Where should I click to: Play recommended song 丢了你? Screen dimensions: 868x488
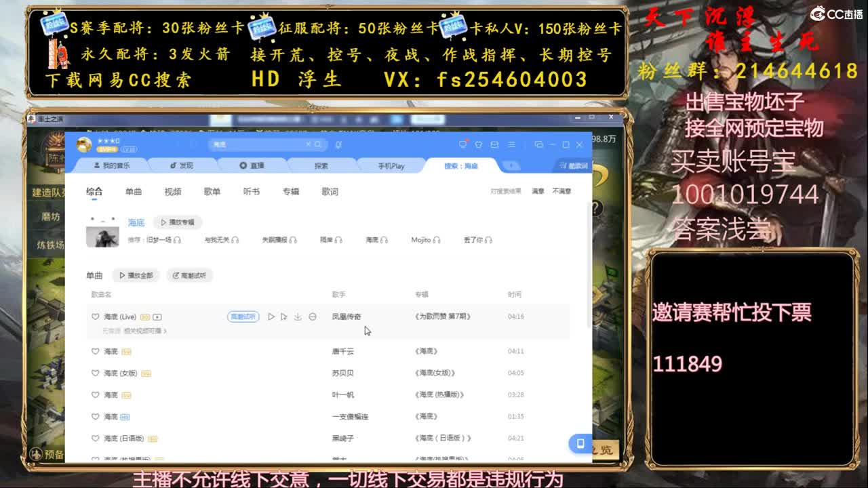coord(478,240)
